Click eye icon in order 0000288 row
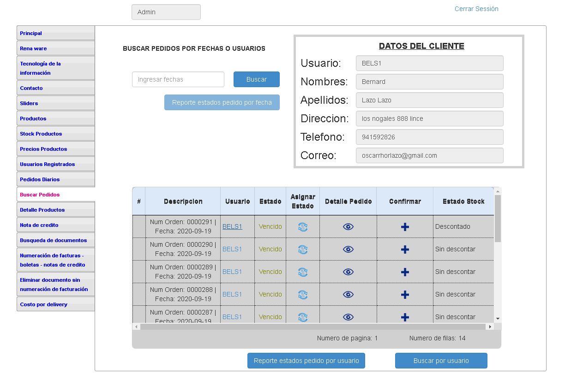Image resolution: width=577 pixels, height=392 pixels. 348,295
